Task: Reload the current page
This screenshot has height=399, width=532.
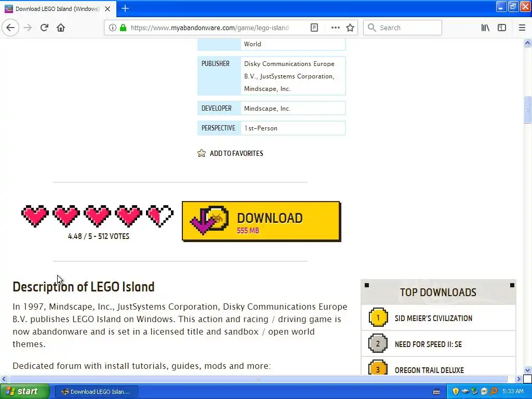Action: click(44, 28)
